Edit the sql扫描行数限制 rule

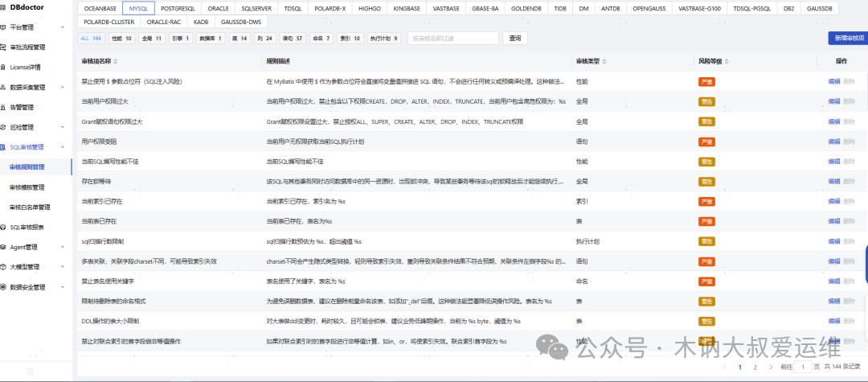(833, 241)
